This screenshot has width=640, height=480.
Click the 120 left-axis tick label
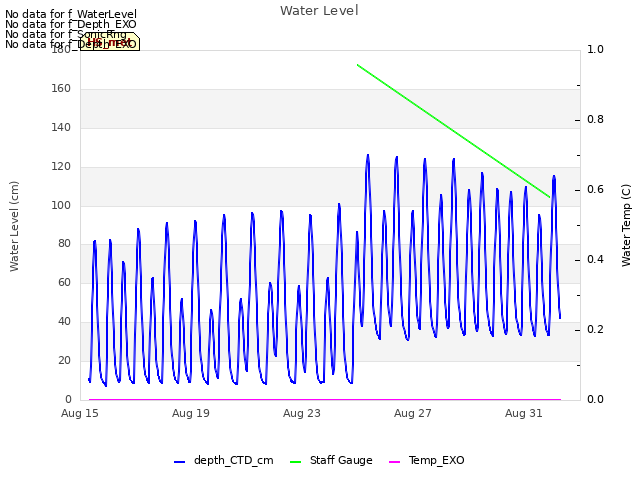pos(61,166)
